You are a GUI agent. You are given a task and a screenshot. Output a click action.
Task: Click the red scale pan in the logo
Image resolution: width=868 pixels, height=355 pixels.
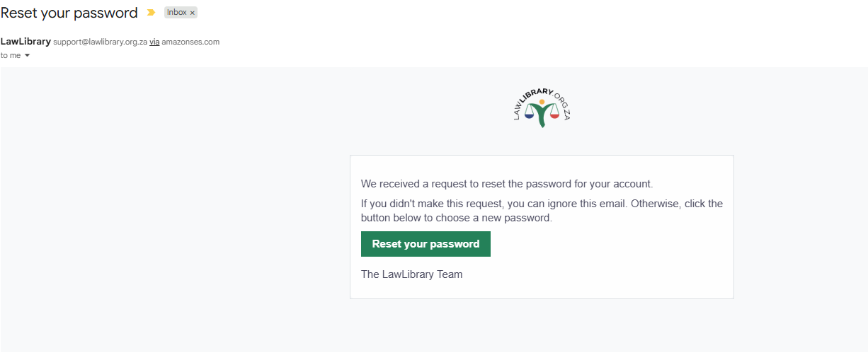[x=554, y=115]
